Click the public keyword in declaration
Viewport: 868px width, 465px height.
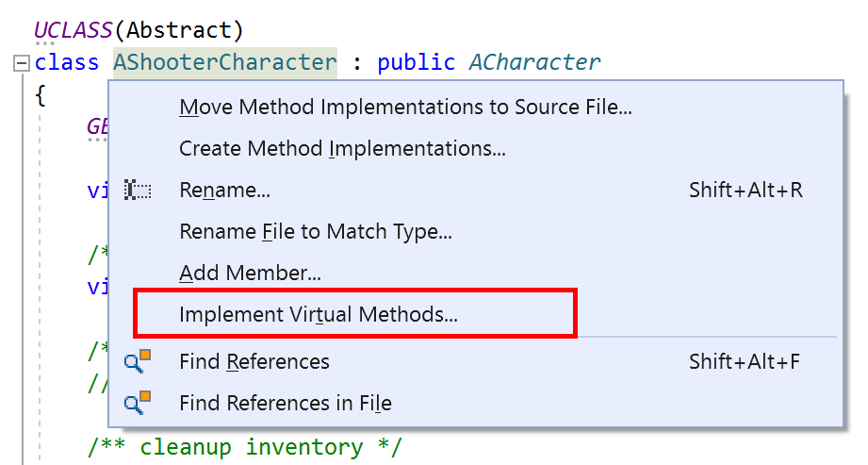415,63
